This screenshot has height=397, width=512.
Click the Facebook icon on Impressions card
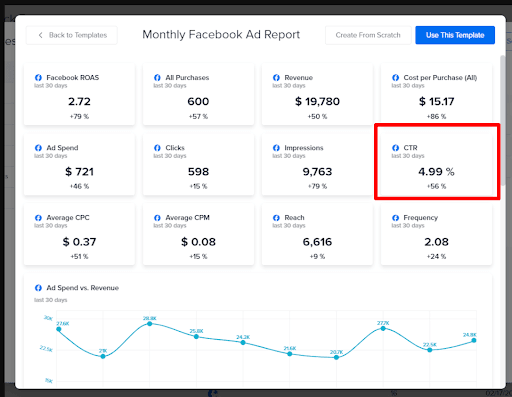tap(276, 148)
